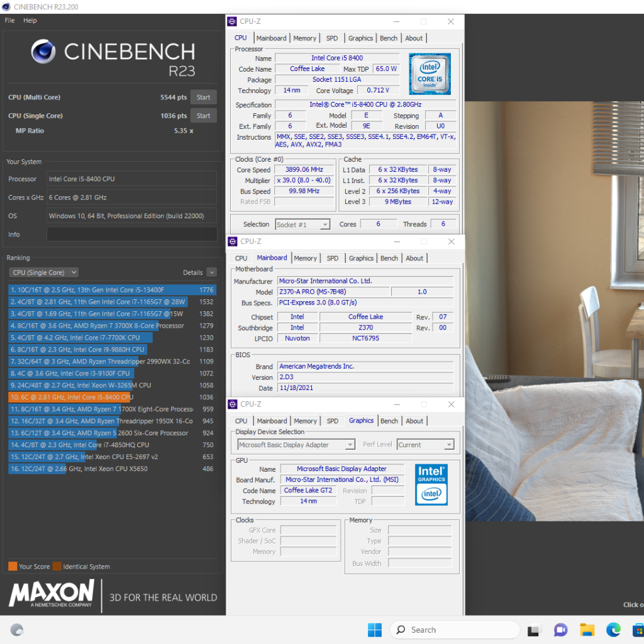Open the Display Device Selection dropdown
The width and height of the screenshot is (644, 644).
pos(296,445)
